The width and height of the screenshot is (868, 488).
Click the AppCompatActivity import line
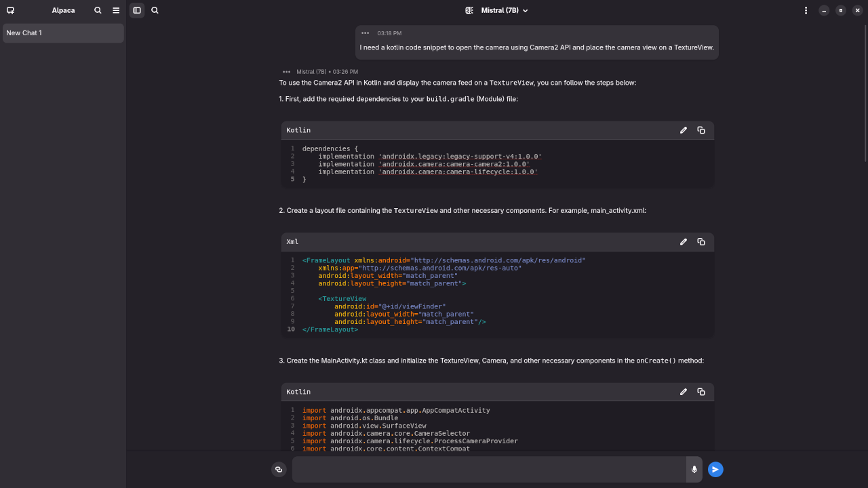[x=396, y=411]
